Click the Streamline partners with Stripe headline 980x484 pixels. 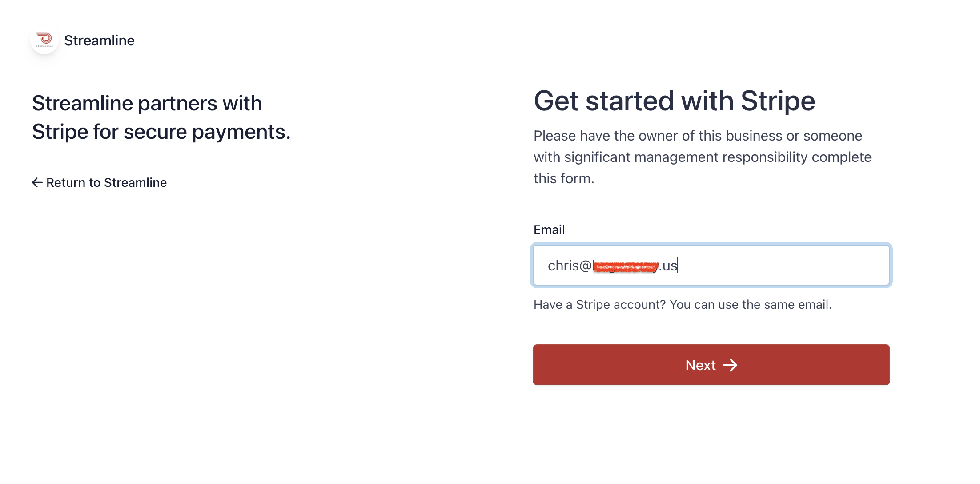(x=161, y=117)
